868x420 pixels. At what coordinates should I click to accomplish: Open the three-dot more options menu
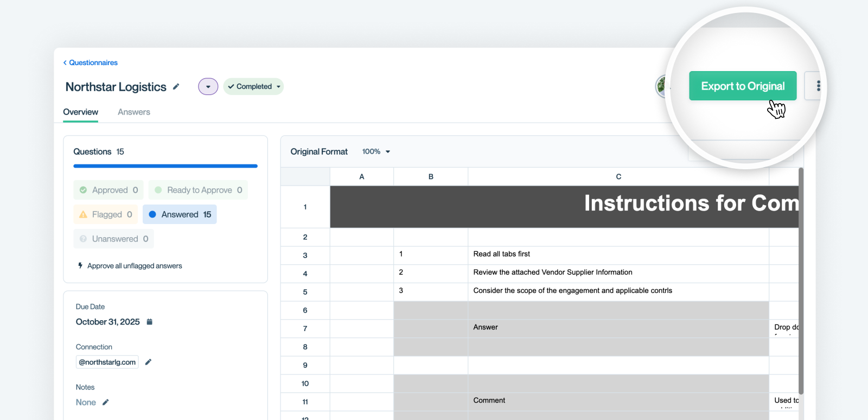coord(818,86)
